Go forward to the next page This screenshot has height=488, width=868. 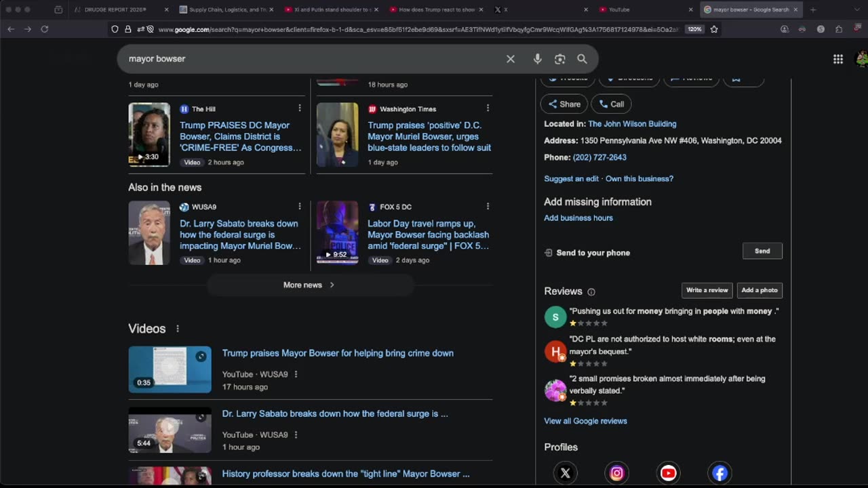point(28,29)
